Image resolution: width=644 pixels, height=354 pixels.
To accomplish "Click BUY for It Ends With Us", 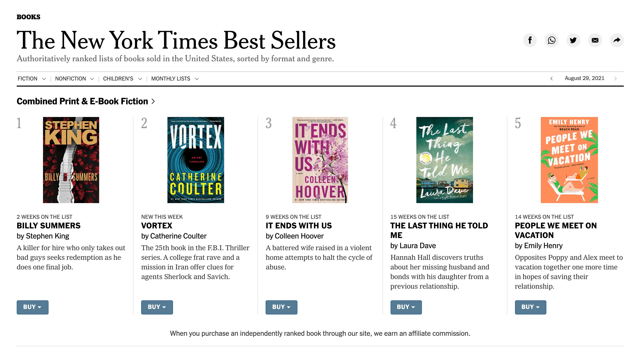I will pyautogui.click(x=281, y=307).
